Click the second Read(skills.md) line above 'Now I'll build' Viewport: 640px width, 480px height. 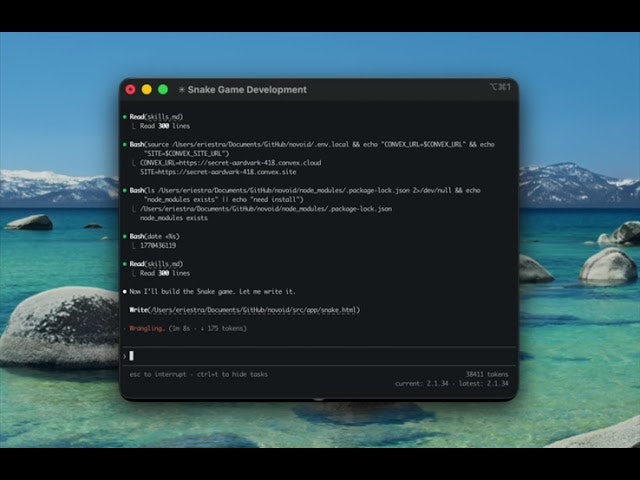click(x=156, y=264)
